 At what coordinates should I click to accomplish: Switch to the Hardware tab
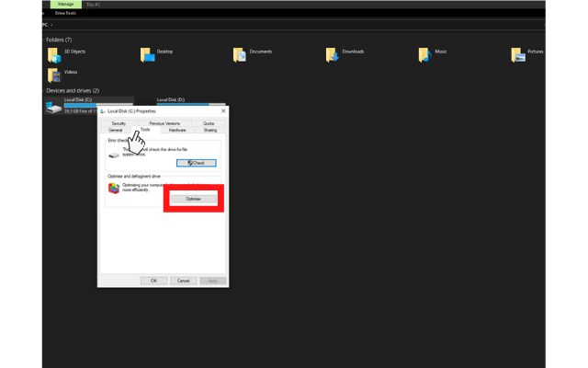coord(177,130)
